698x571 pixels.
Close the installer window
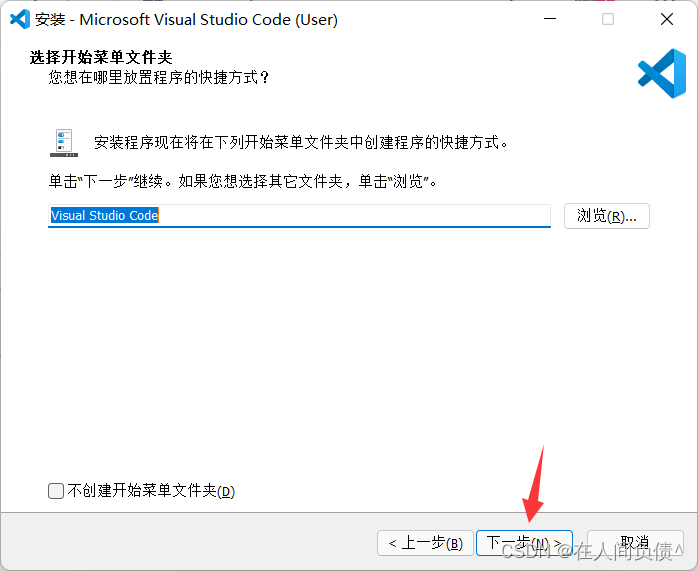coord(667,19)
